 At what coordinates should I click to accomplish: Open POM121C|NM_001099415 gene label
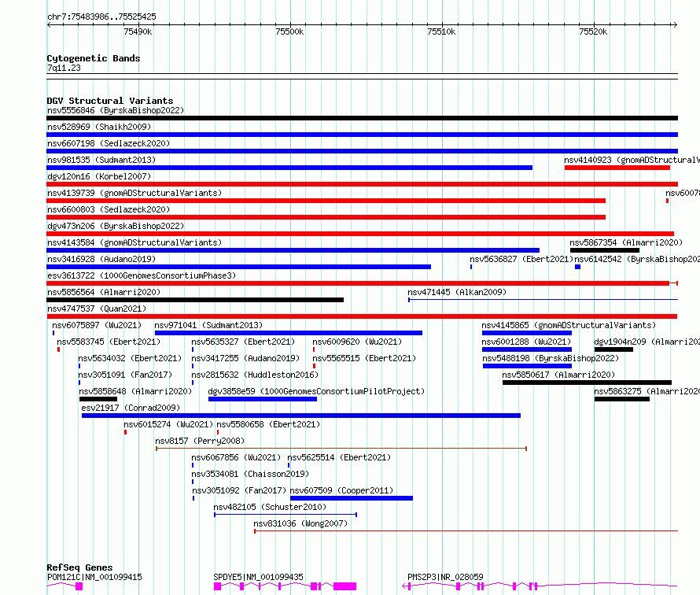(x=94, y=577)
